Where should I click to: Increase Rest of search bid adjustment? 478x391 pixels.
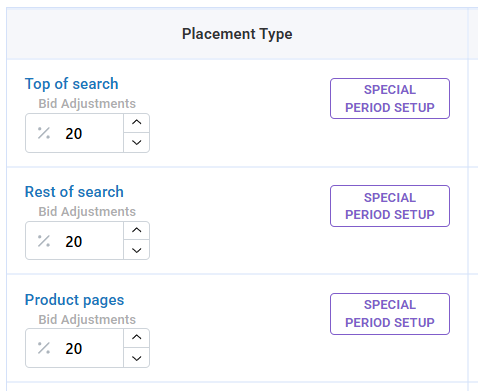pyautogui.click(x=137, y=230)
